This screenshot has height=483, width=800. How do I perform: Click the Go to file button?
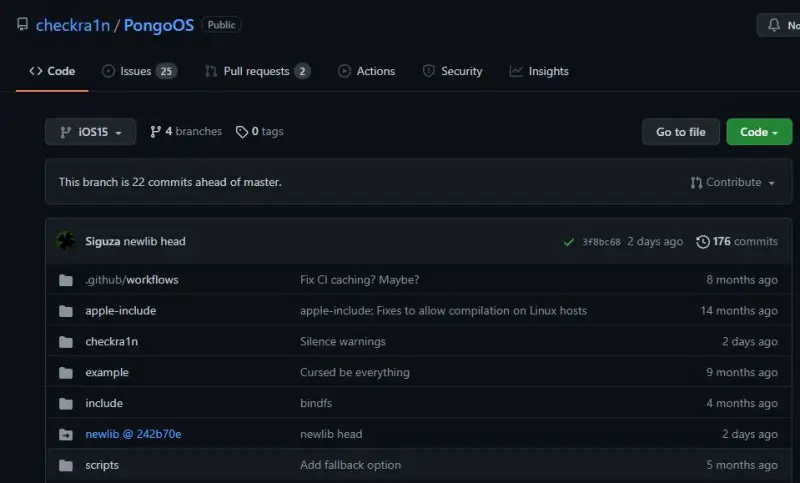pyautogui.click(x=681, y=132)
